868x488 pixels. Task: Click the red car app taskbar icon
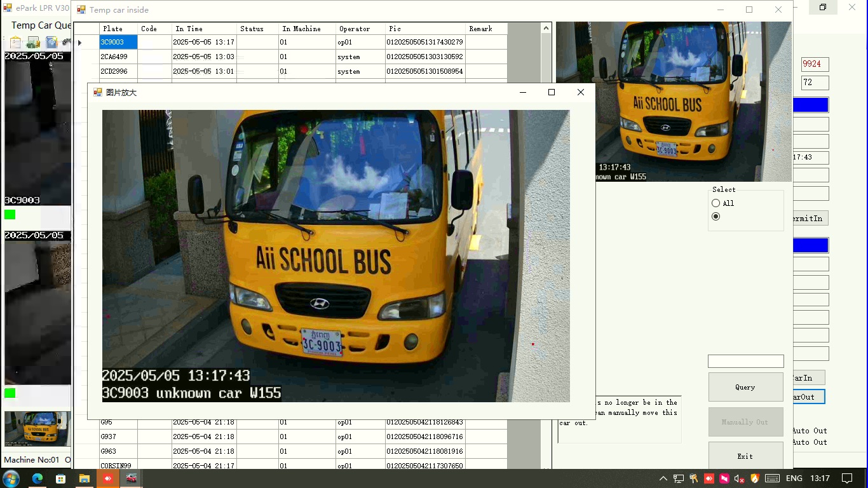131,478
